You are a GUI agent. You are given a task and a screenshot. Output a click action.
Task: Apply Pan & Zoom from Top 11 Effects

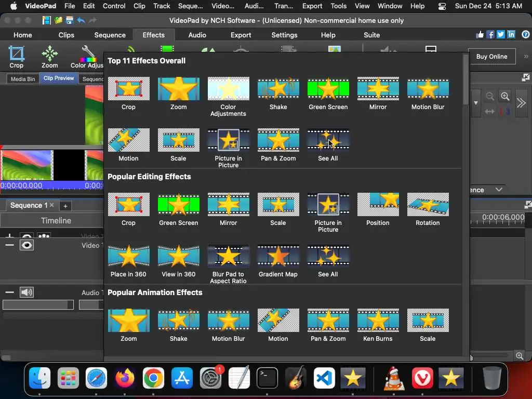tap(278, 144)
